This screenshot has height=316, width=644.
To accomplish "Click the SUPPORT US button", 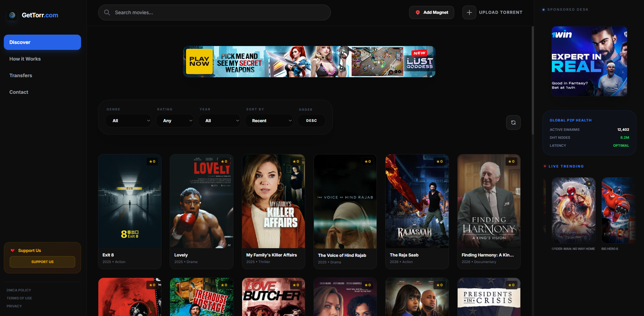I will point(42,262).
